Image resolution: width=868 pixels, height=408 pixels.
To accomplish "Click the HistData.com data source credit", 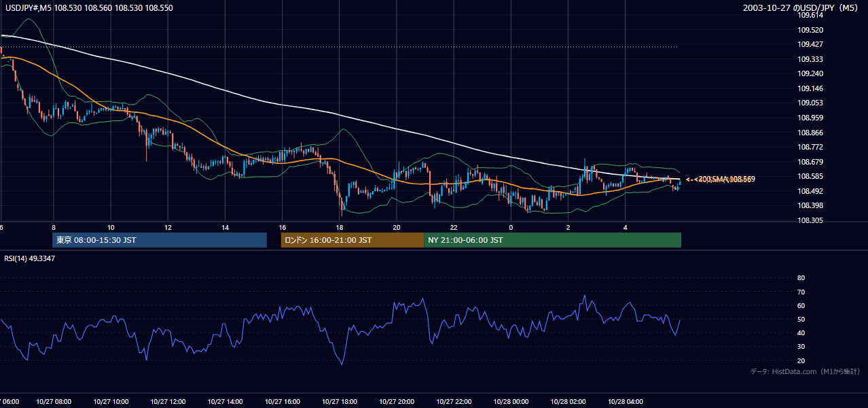I will 806,371.
